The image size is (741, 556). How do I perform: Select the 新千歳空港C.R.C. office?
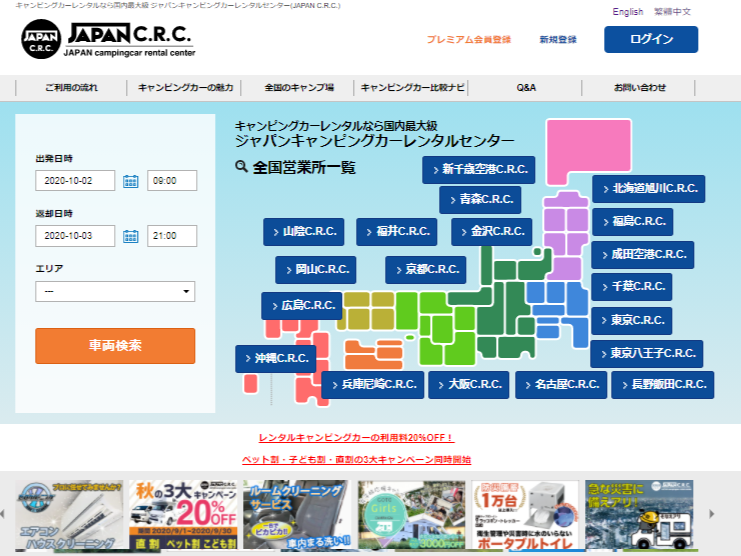pos(478,169)
